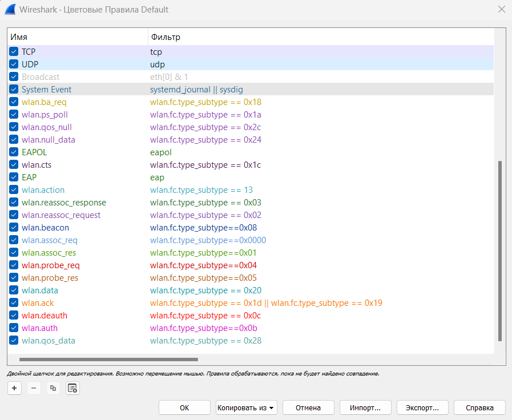
Task: Click the 'tcp' filter cell
Action: pyautogui.click(x=156, y=52)
